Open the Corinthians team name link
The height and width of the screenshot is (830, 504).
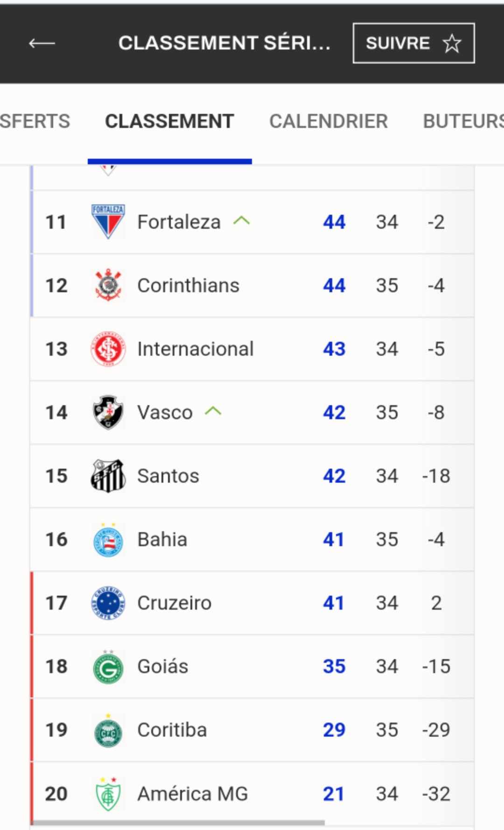point(188,286)
